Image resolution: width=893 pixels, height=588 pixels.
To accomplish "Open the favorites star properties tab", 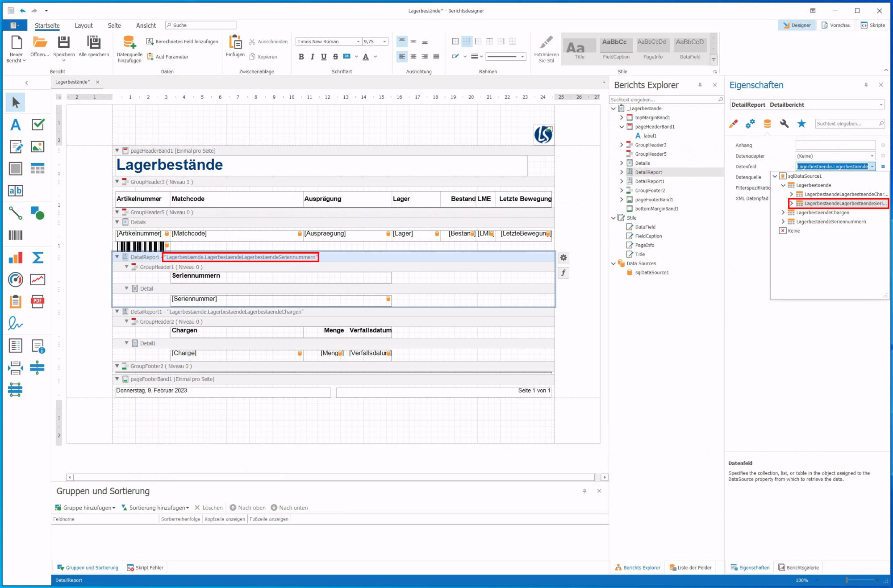I will pyautogui.click(x=801, y=124).
